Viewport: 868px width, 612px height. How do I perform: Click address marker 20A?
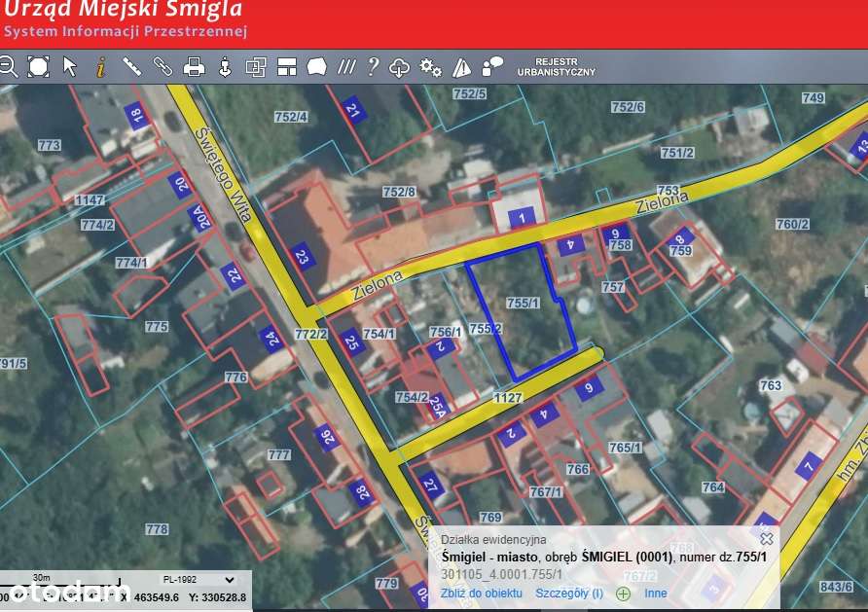point(200,217)
